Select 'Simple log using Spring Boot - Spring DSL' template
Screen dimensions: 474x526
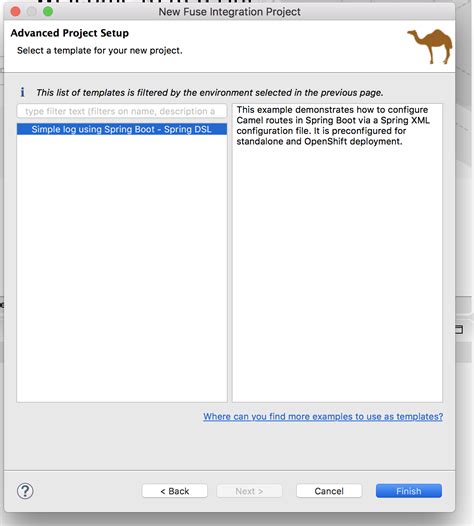(122, 129)
